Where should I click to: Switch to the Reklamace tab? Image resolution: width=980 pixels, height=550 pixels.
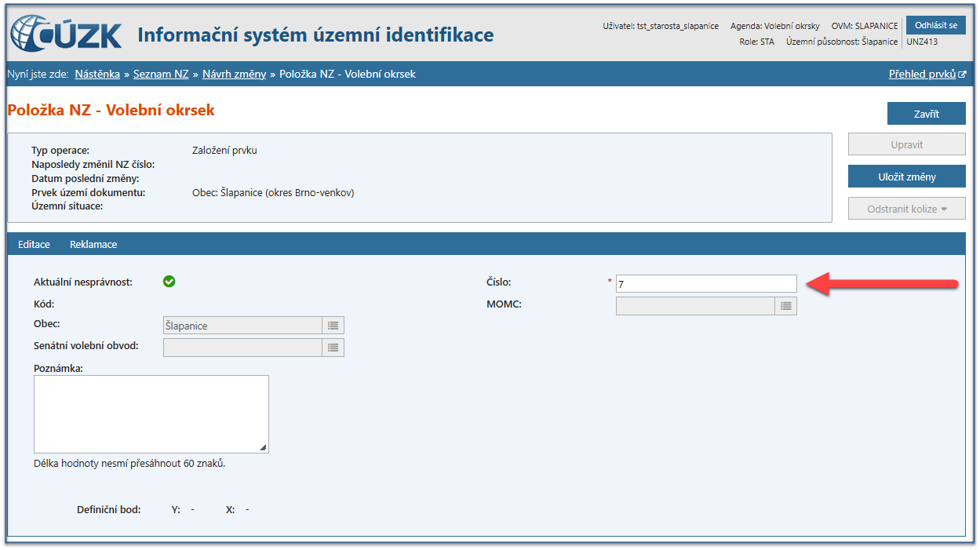pos(93,244)
